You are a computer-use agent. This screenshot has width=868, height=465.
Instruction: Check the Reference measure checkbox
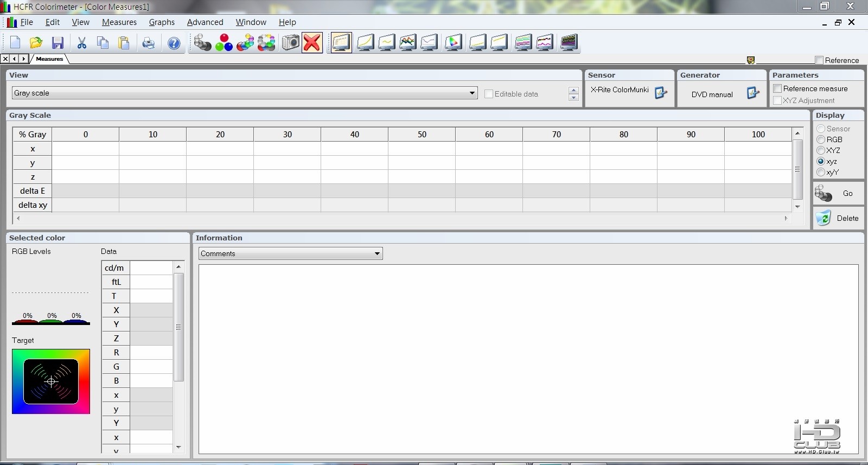click(777, 88)
